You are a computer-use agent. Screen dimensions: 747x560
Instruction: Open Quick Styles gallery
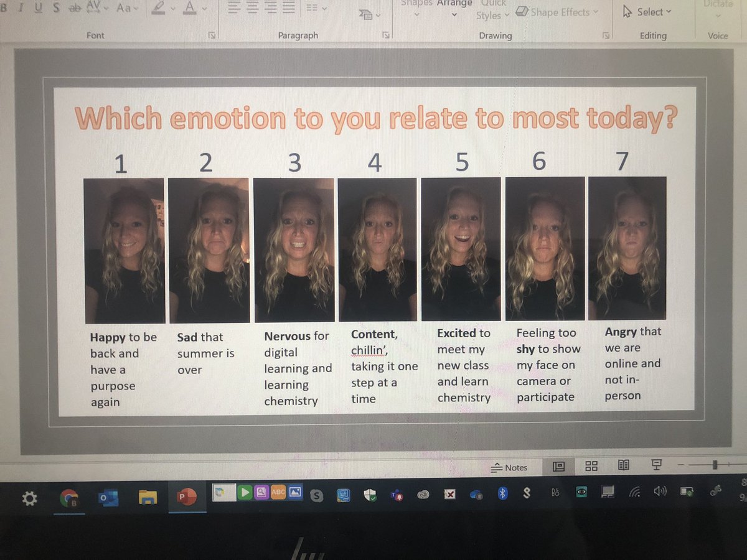(x=492, y=10)
